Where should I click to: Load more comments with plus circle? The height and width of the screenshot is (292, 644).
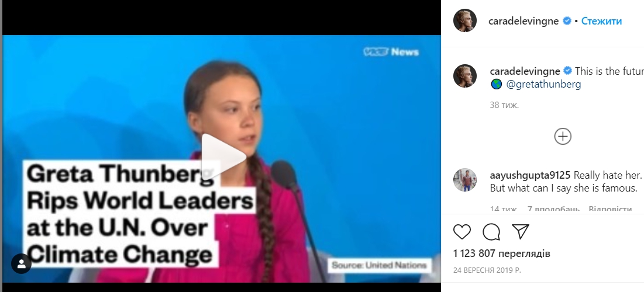tap(563, 137)
